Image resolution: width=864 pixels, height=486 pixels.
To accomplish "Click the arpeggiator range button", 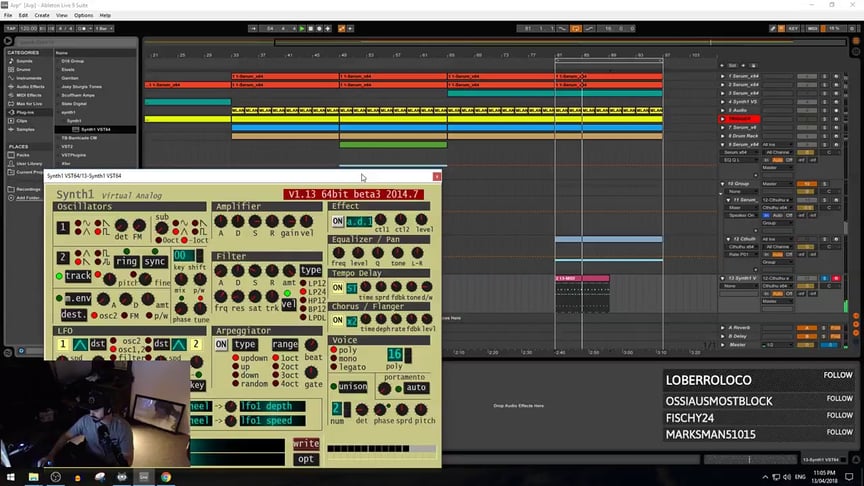I will coord(285,344).
